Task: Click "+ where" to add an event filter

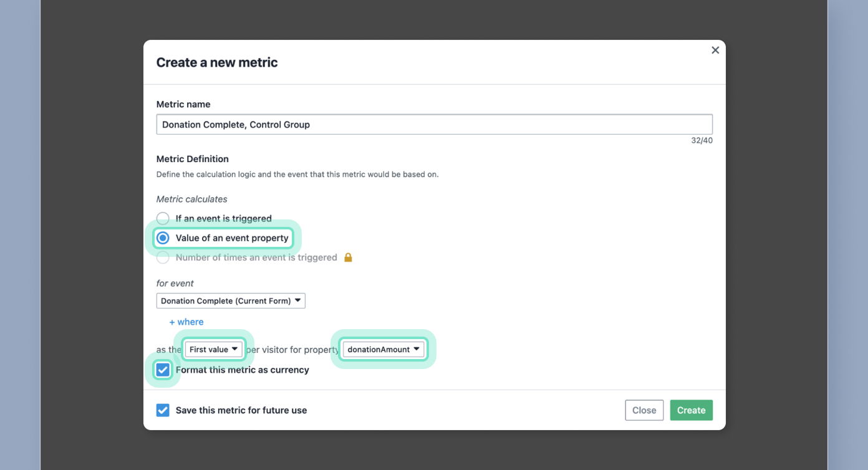Action: 186,322
